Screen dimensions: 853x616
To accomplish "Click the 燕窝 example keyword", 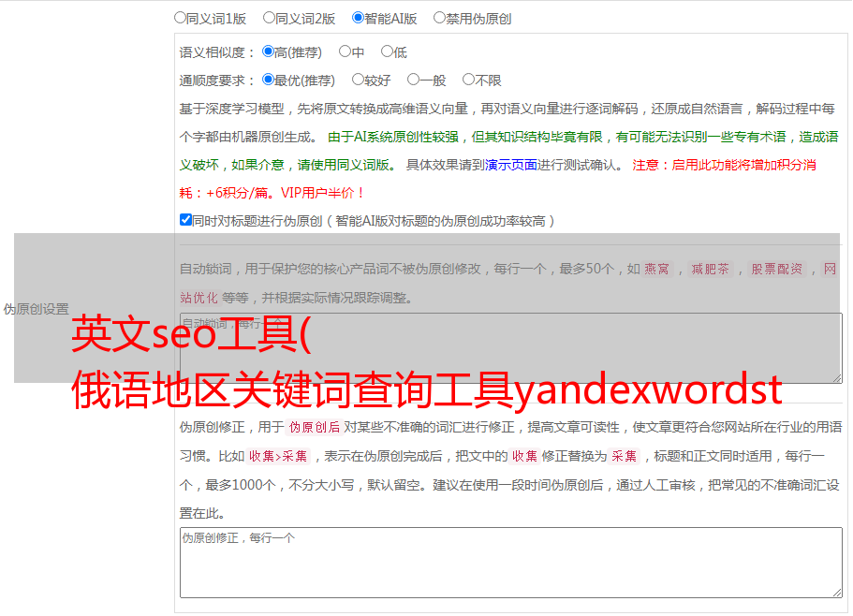I will point(656,269).
